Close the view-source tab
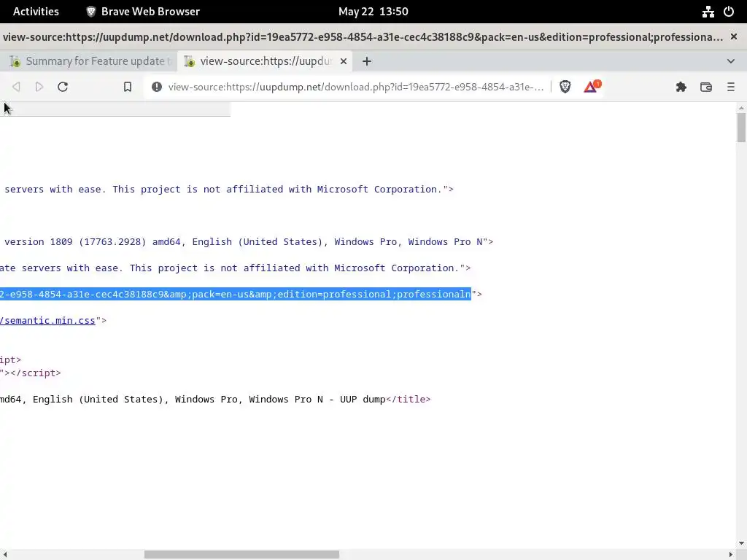This screenshot has width=747, height=560. (344, 61)
